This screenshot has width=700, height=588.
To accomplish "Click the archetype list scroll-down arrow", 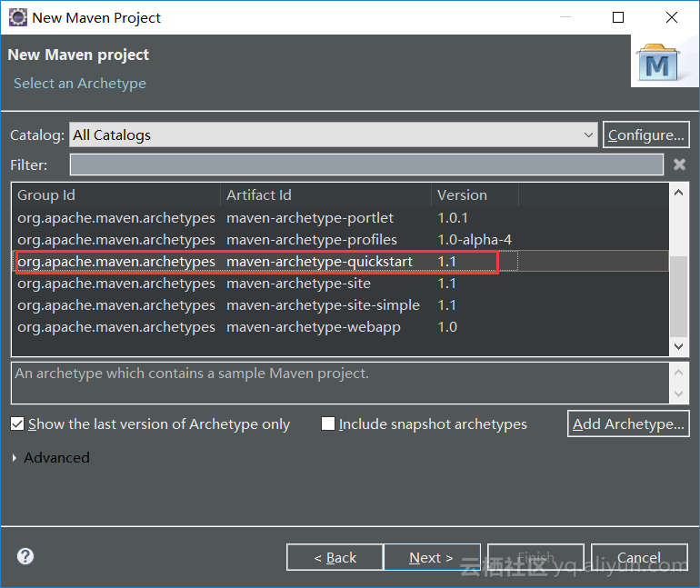I will point(678,346).
